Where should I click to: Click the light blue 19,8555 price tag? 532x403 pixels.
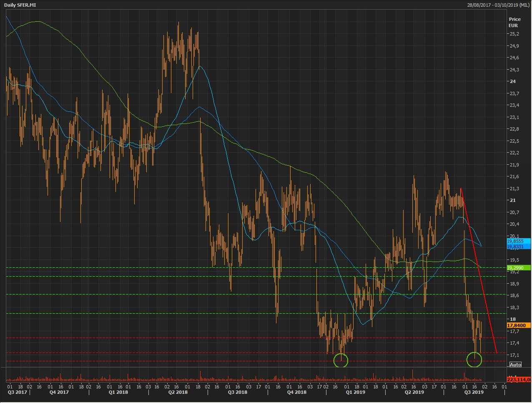pos(518,241)
